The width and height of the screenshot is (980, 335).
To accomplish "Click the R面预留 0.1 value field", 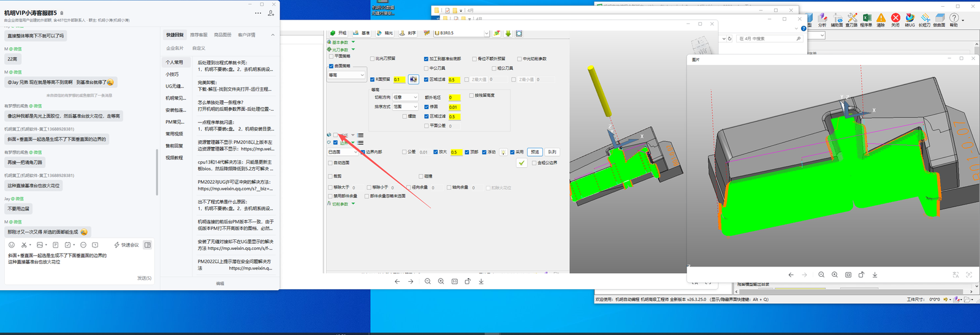I will click(x=398, y=80).
